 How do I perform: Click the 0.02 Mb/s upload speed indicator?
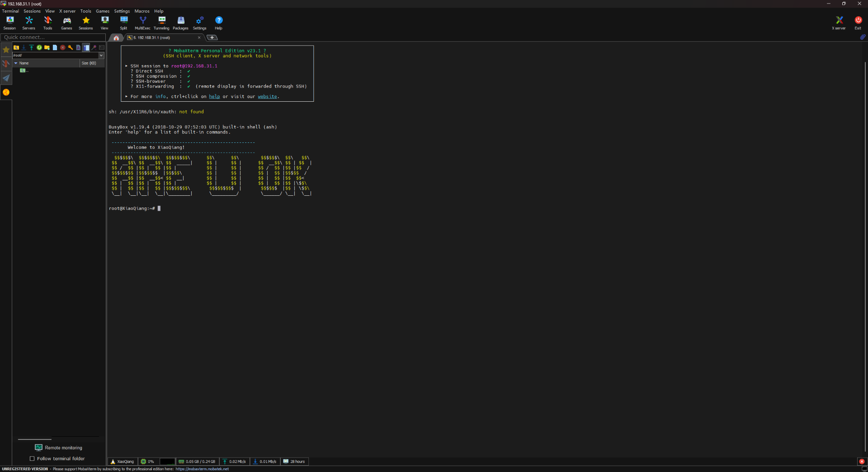234,462
